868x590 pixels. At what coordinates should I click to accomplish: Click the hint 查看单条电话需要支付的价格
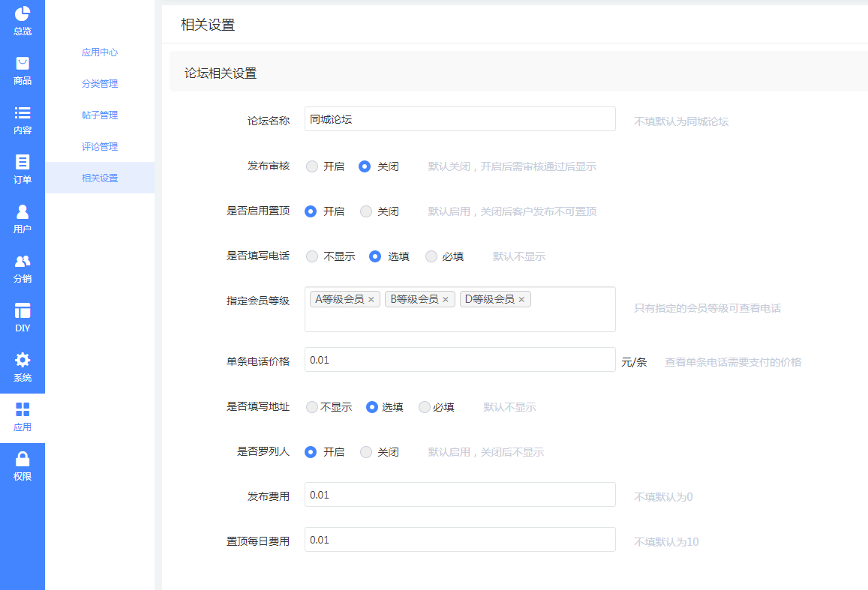(733, 362)
